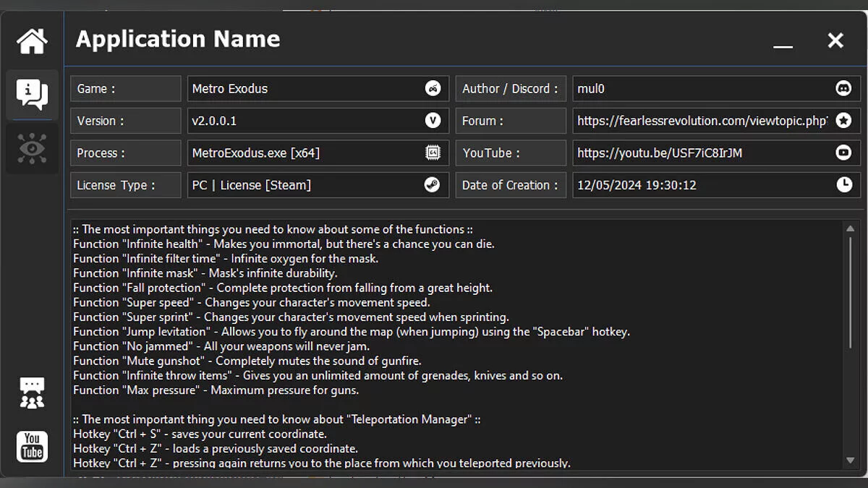This screenshot has width=868, height=488.
Task: Click the scrollbar up arrow in description
Action: (851, 229)
